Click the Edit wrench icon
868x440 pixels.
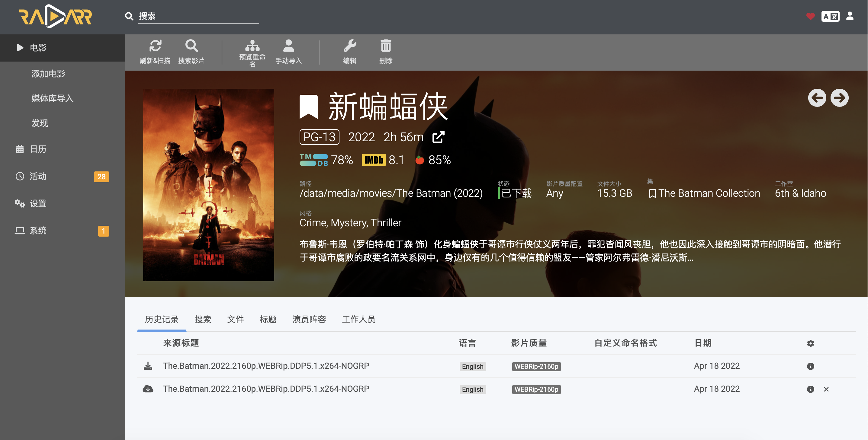tap(350, 46)
